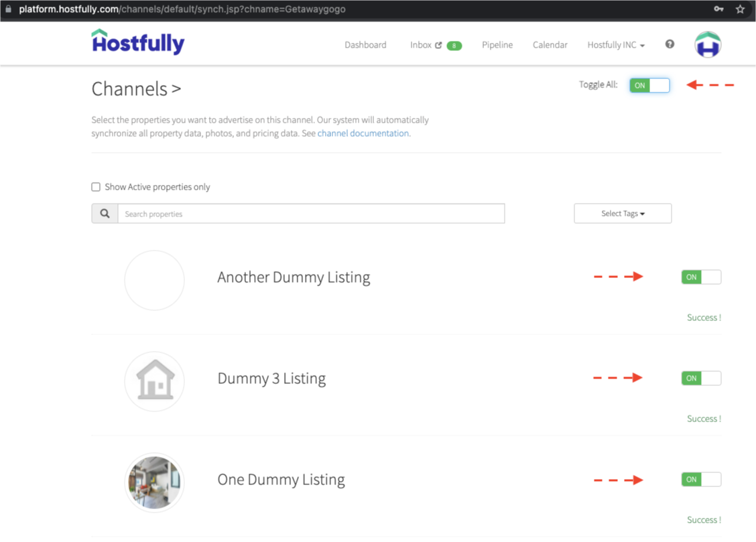Click the Inbox external link icon

click(438, 46)
